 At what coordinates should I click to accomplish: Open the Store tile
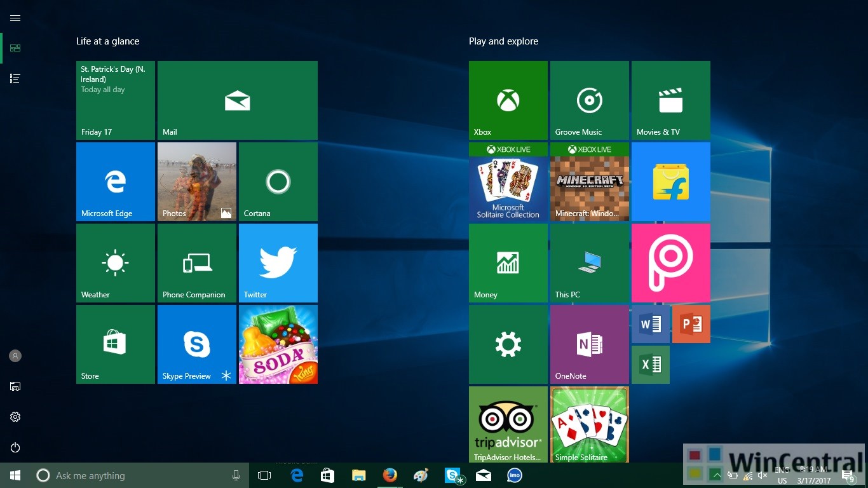(x=116, y=344)
